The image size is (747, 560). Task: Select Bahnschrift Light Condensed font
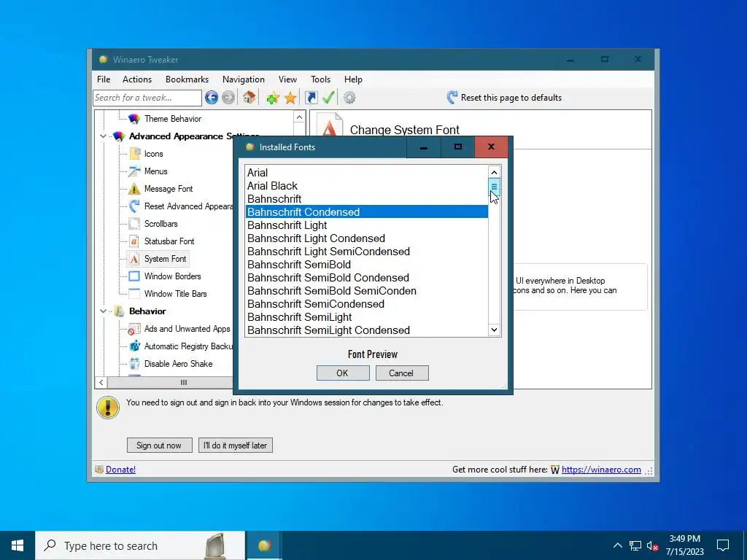366,238
